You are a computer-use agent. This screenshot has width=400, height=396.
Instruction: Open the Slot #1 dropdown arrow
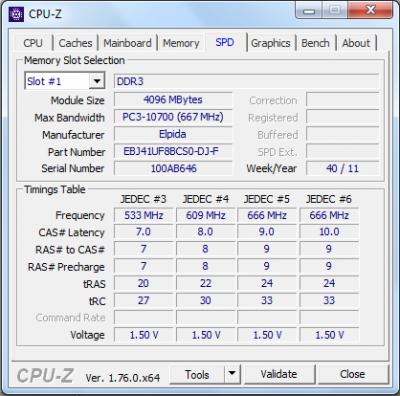point(97,81)
